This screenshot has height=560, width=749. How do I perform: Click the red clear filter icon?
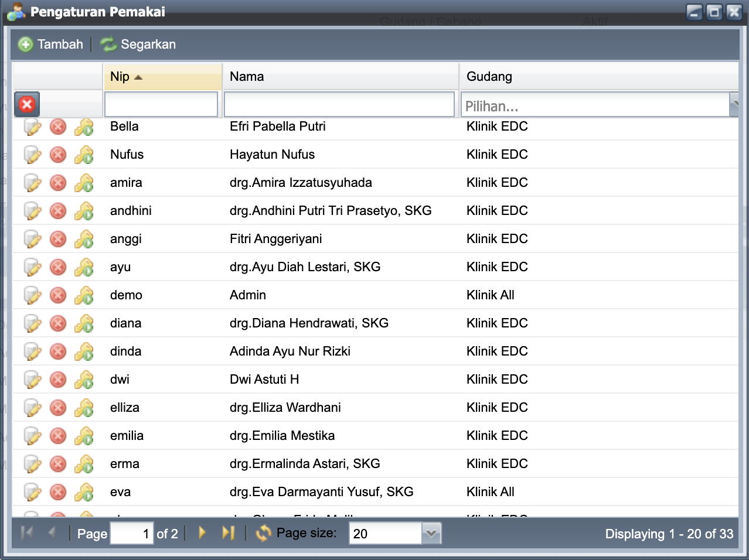(27, 104)
